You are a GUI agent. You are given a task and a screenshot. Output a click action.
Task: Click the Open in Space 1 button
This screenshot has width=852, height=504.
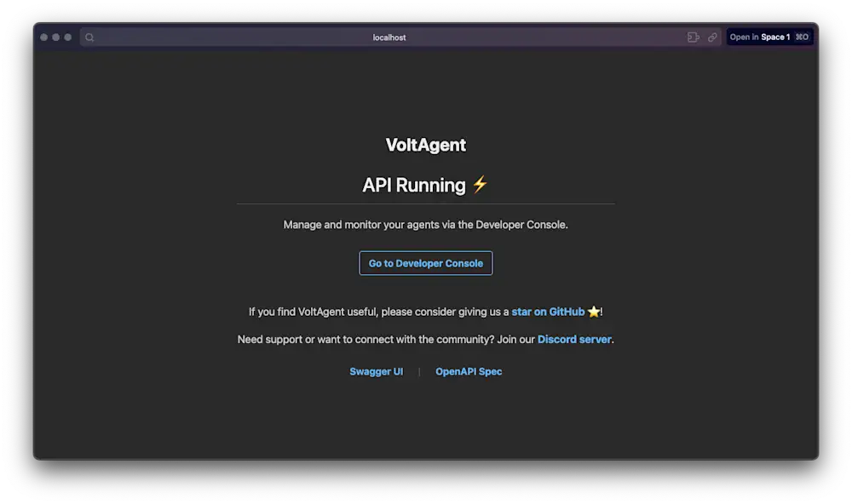pos(769,37)
